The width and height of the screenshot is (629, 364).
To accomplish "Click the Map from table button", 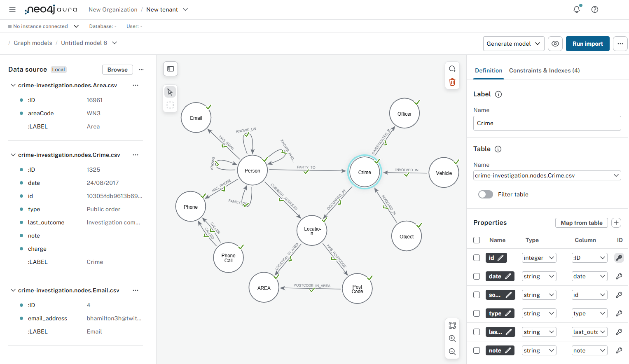I will coord(582,223).
